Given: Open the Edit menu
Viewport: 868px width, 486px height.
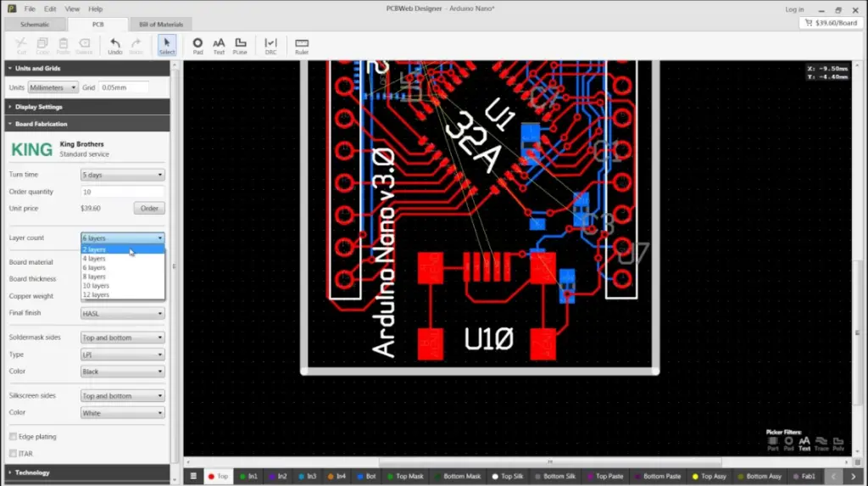Looking at the screenshot, I should coord(50,8).
